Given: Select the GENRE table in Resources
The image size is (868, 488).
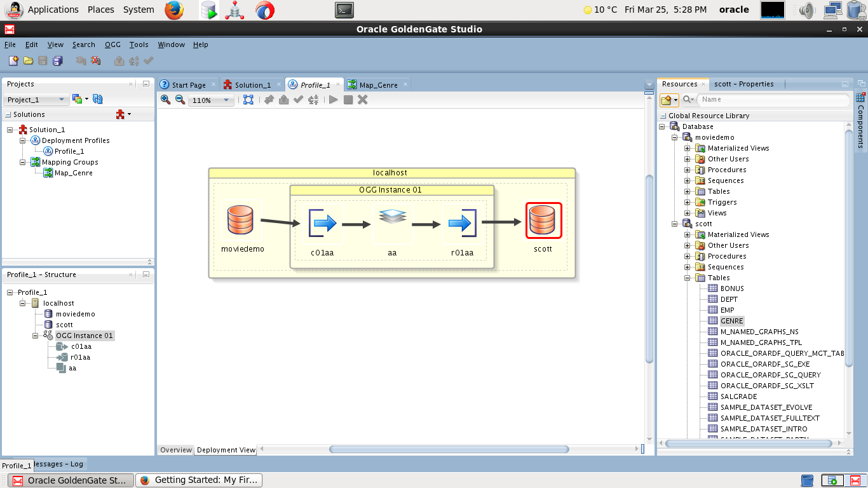Looking at the screenshot, I should (732, 321).
